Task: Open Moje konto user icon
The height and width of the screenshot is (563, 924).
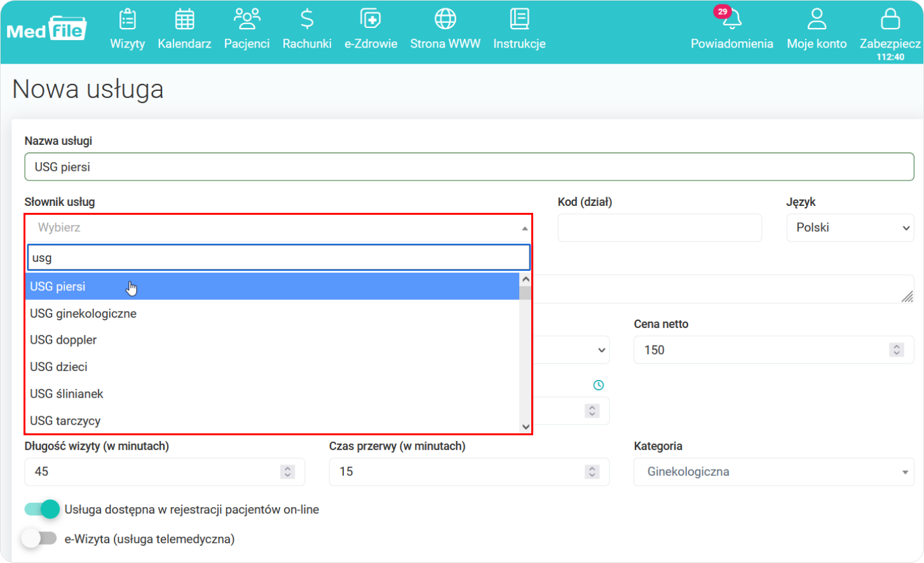Action: coord(817,19)
